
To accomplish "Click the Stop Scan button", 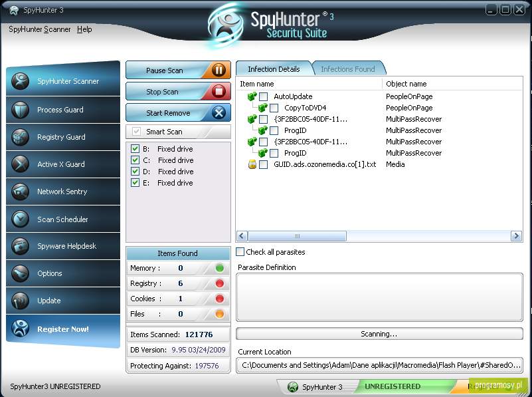I will click(178, 91).
